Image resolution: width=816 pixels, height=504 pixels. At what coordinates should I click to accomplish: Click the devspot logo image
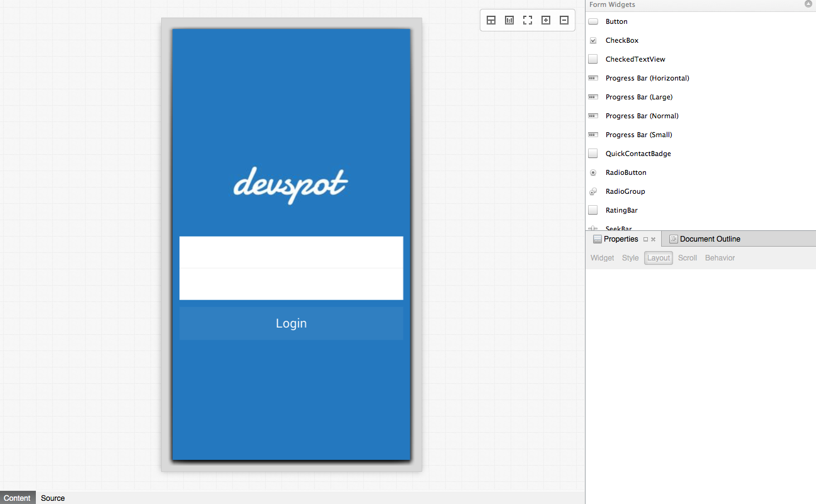[x=291, y=185]
